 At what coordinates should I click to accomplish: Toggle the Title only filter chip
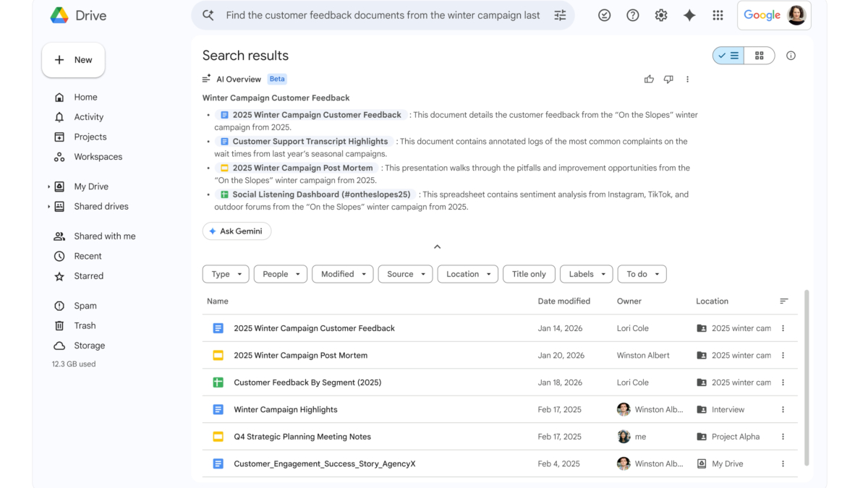pyautogui.click(x=529, y=274)
